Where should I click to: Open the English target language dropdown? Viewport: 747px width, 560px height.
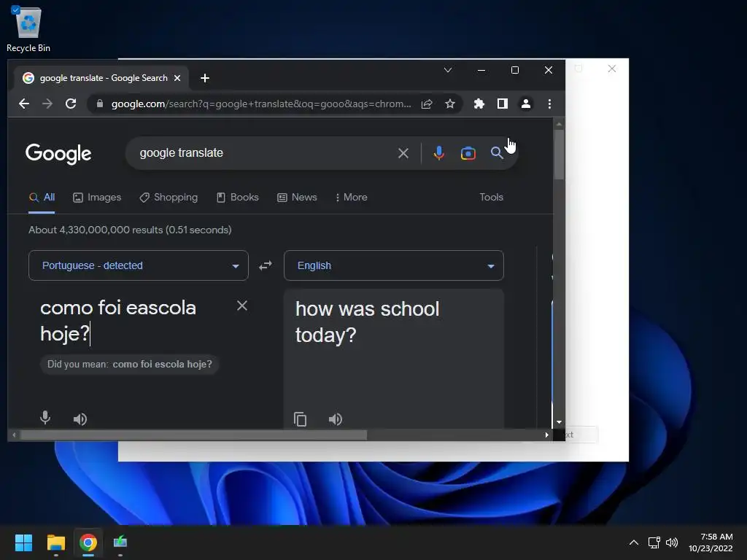(x=393, y=265)
